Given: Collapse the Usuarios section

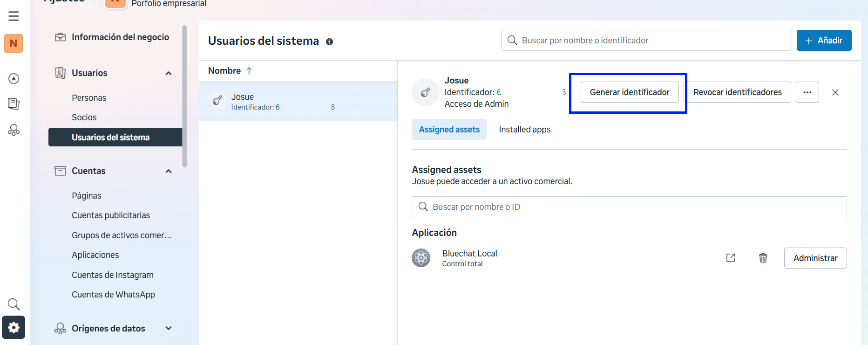Looking at the screenshot, I should click(x=169, y=73).
